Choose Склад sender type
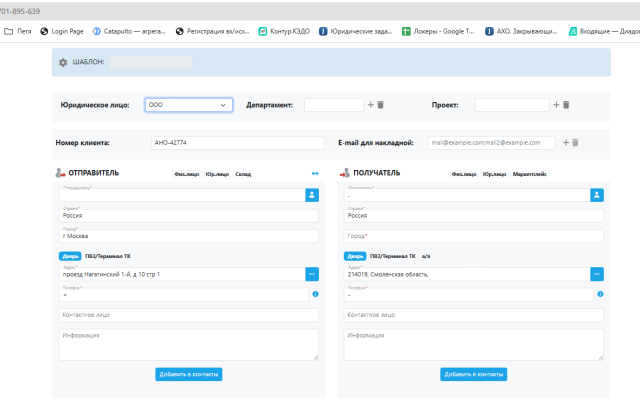 point(243,174)
